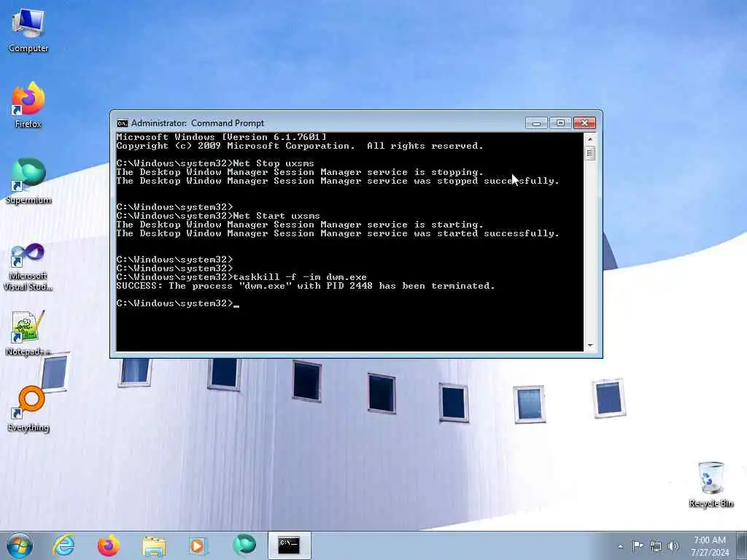Click the Command Prompt scrollbar up arrow
Viewport: 747px width, 560px height.
coord(589,139)
